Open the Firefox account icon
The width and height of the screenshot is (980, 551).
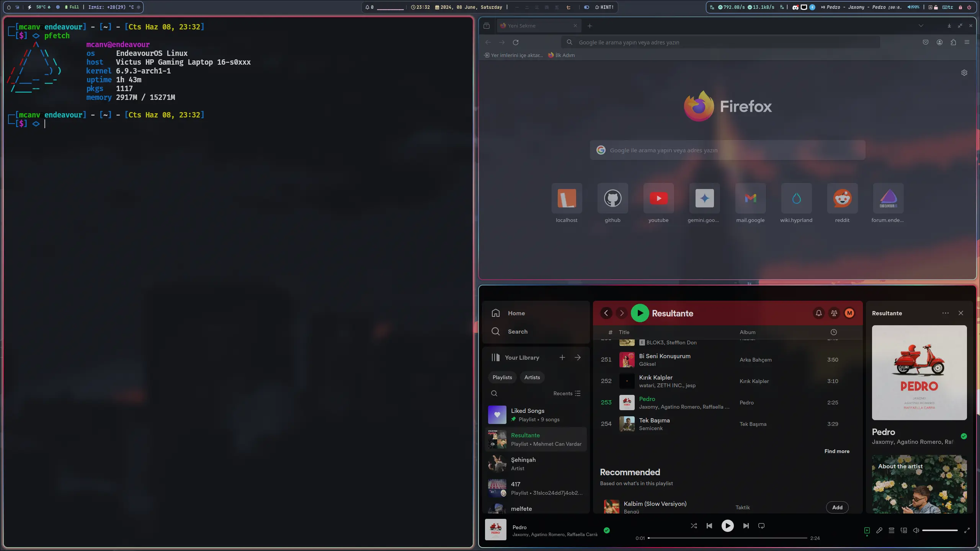[939, 42]
